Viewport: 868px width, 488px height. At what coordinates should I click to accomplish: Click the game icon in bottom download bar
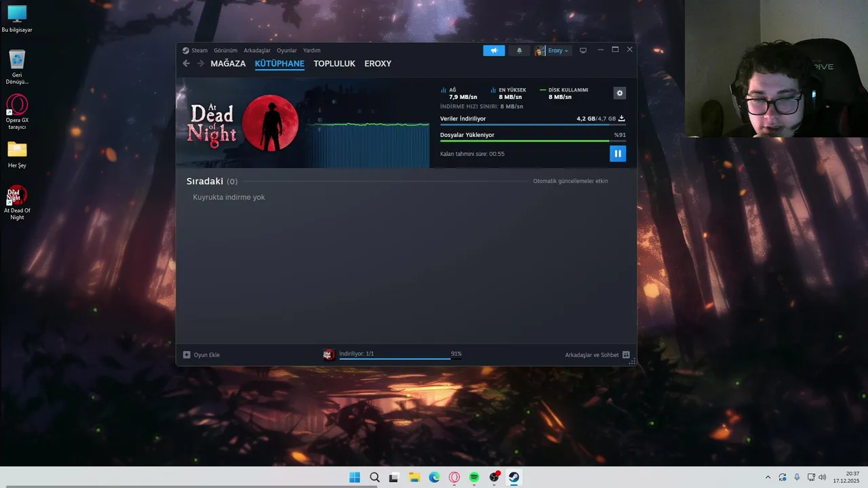point(329,354)
